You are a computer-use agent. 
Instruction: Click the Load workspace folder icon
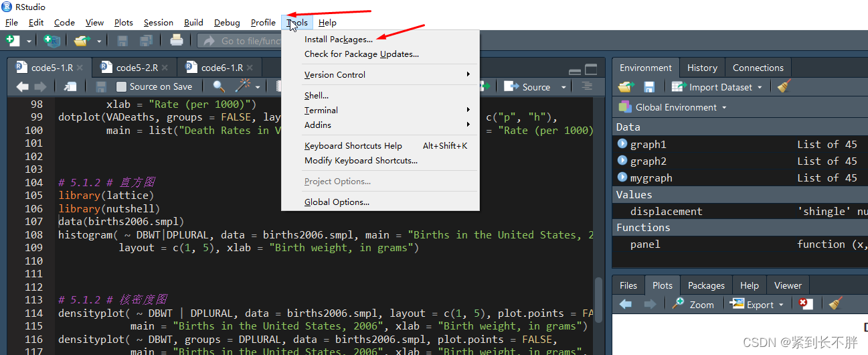pyautogui.click(x=626, y=87)
